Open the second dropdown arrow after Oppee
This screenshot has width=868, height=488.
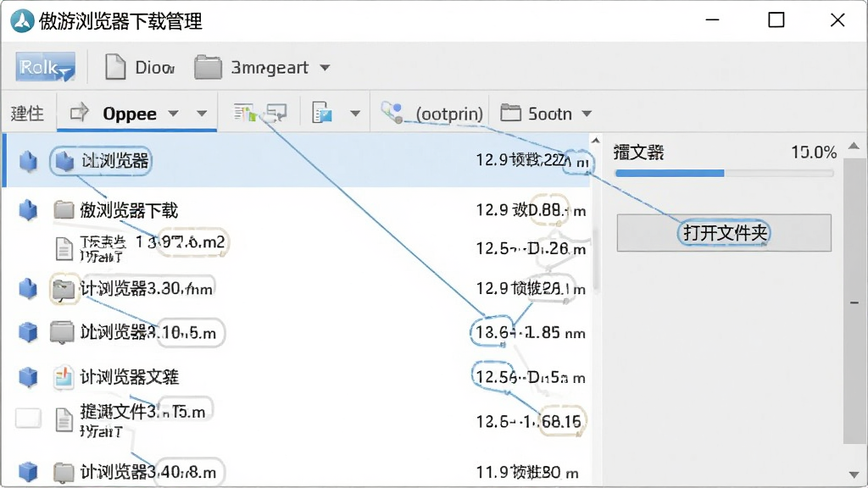pos(202,114)
